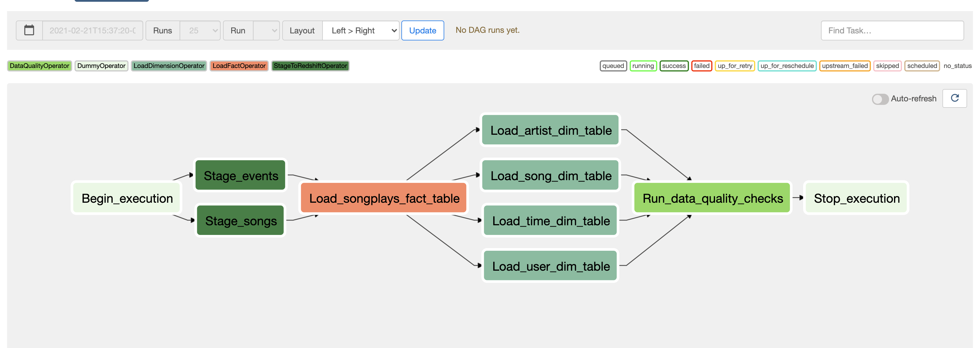Click the Update button
The width and height of the screenshot is (980, 348).
tap(422, 30)
